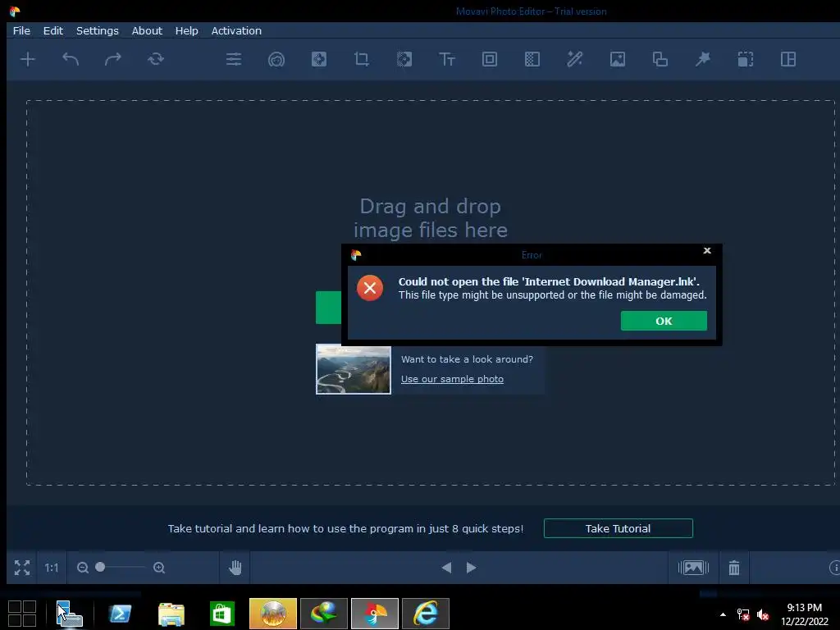Click the Take Tutorial button
840x630 pixels.
pyautogui.click(x=619, y=528)
